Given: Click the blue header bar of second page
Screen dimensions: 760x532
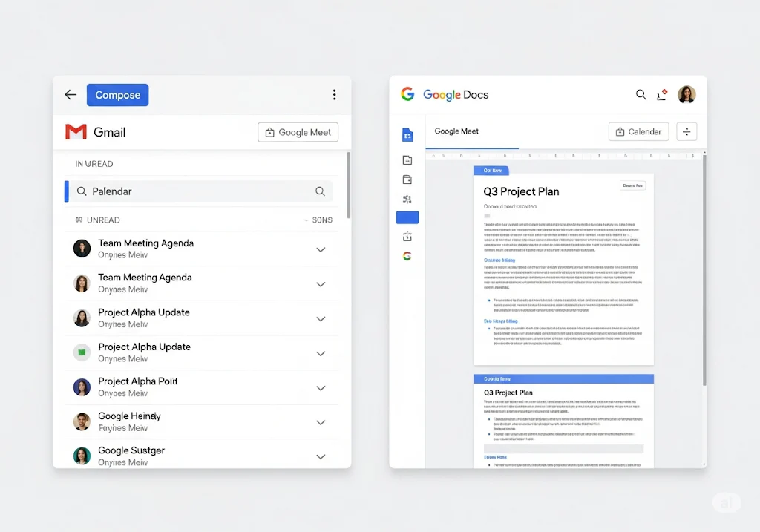Looking at the screenshot, I should tap(564, 379).
